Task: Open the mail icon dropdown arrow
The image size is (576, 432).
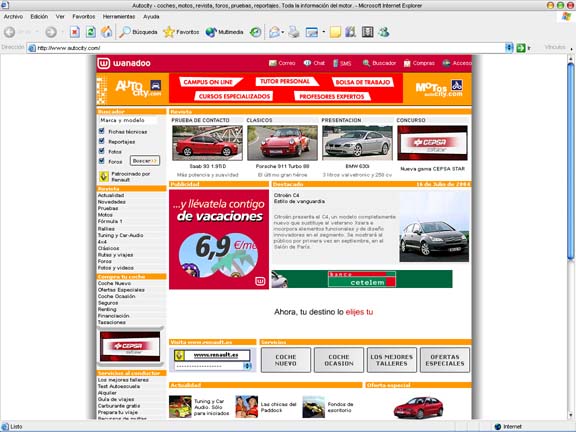Action: pos(283,32)
